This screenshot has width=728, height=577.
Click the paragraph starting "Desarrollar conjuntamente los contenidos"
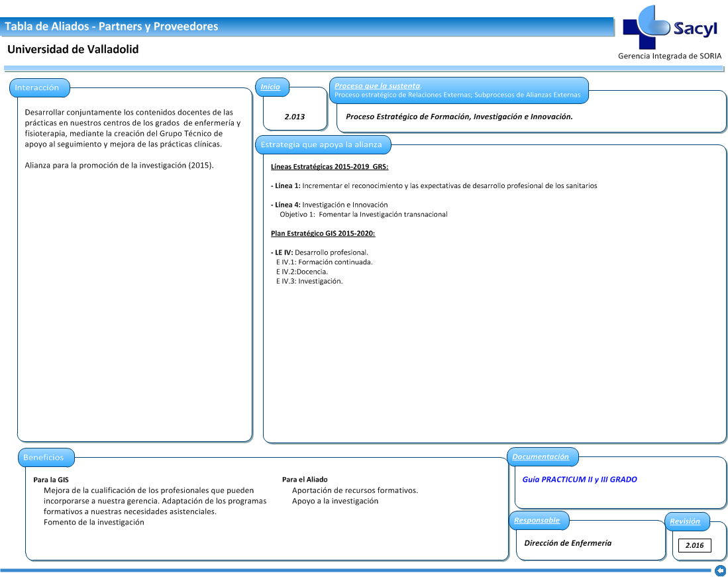click(132, 128)
